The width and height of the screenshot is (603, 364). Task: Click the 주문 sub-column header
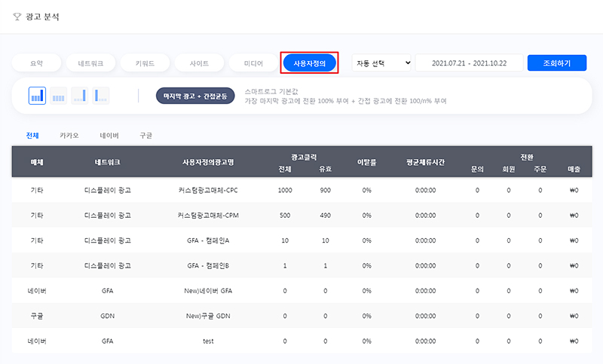tap(540, 169)
